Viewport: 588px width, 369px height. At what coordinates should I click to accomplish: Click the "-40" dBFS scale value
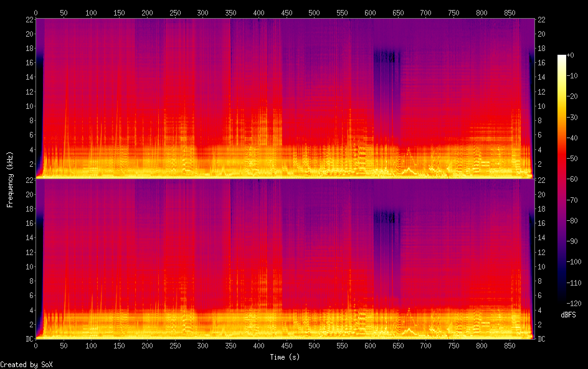(572, 138)
